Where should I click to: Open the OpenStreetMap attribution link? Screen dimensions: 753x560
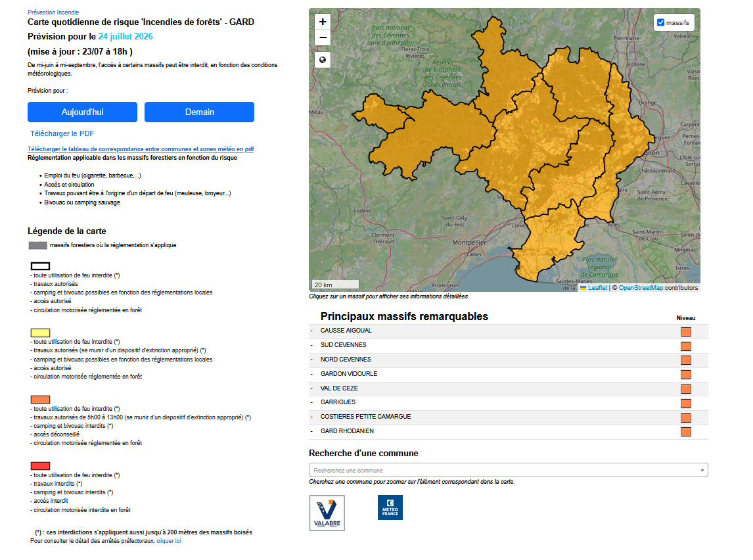[x=641, y=288]
